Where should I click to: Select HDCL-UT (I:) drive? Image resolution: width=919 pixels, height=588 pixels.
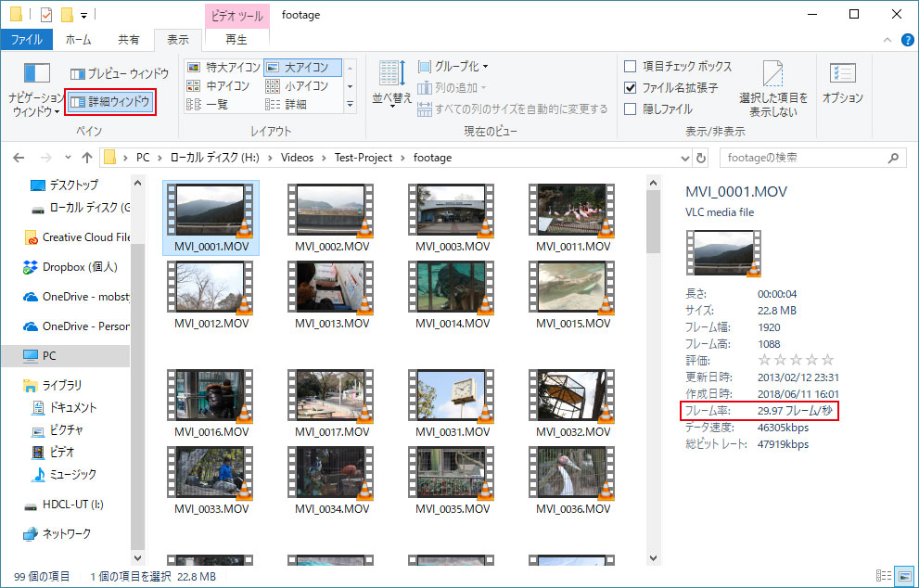tap(63, 505)
